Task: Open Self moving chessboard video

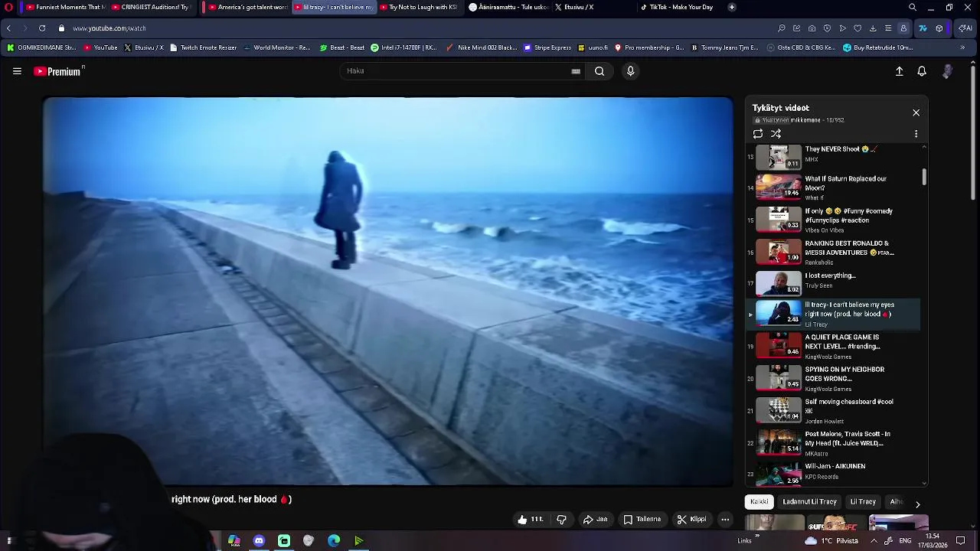Action: (833, 411)
